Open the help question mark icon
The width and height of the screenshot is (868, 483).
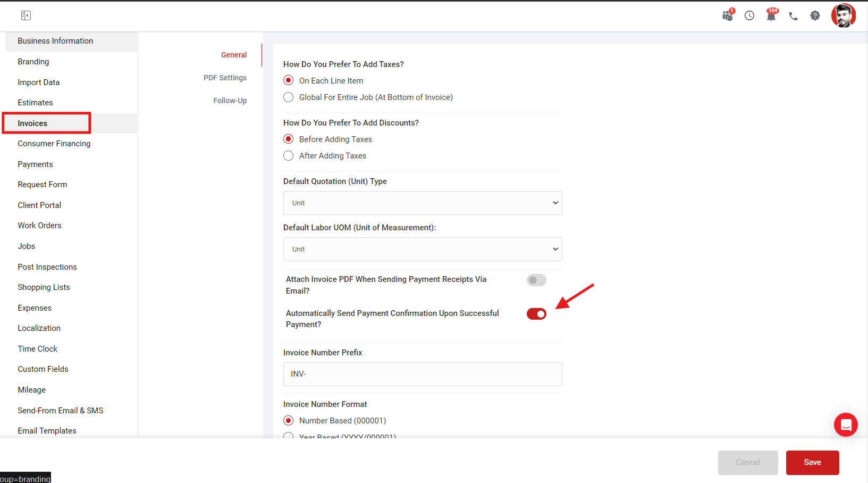click(x=815, y=16)
